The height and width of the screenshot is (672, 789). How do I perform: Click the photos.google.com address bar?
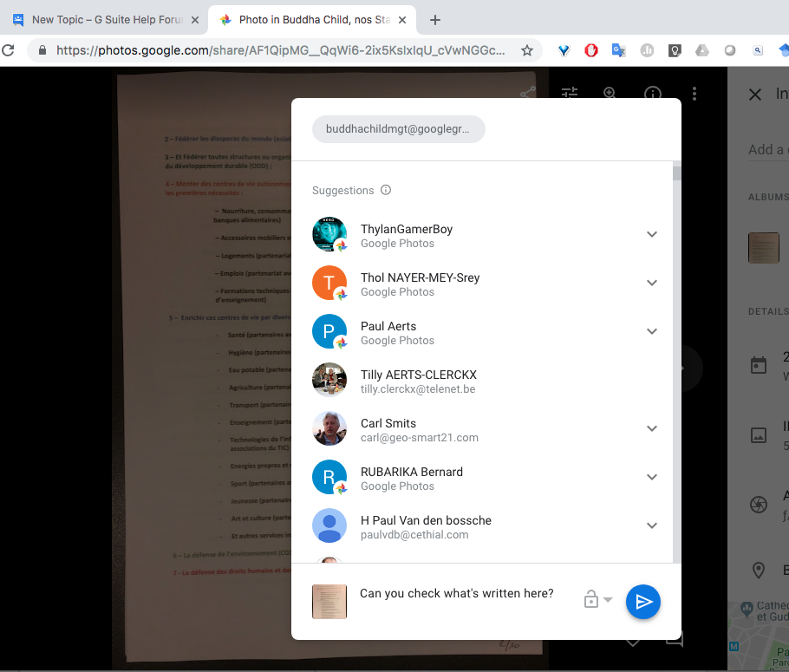point(281,50)
